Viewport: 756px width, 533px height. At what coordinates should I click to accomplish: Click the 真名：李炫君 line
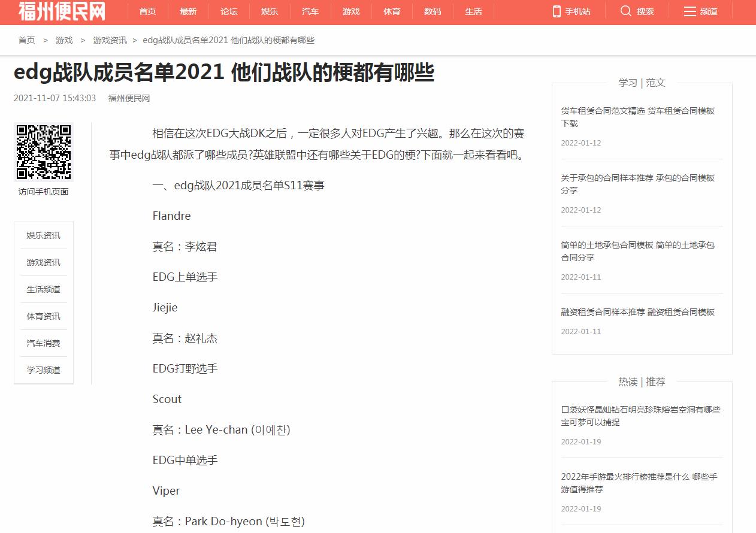[x=185, y=247]
